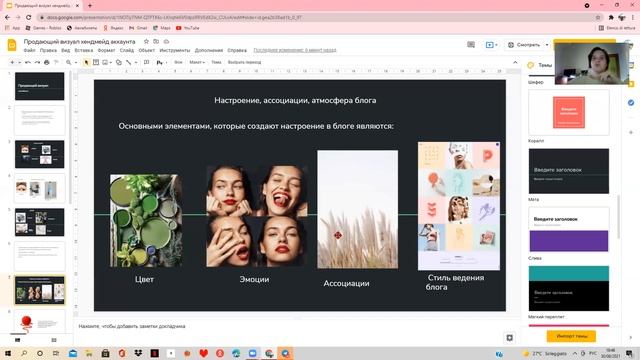Open the Tasks icon in side panel
The image size is (640, 360).
pyautogui.click(x=631, y=102)
